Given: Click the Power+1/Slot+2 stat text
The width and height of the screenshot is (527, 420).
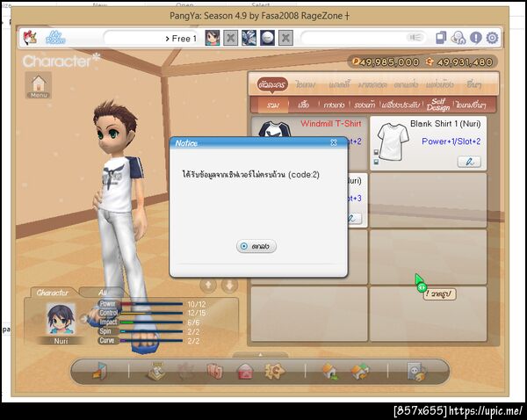Looking at the screenshot, I should (451, 141).
